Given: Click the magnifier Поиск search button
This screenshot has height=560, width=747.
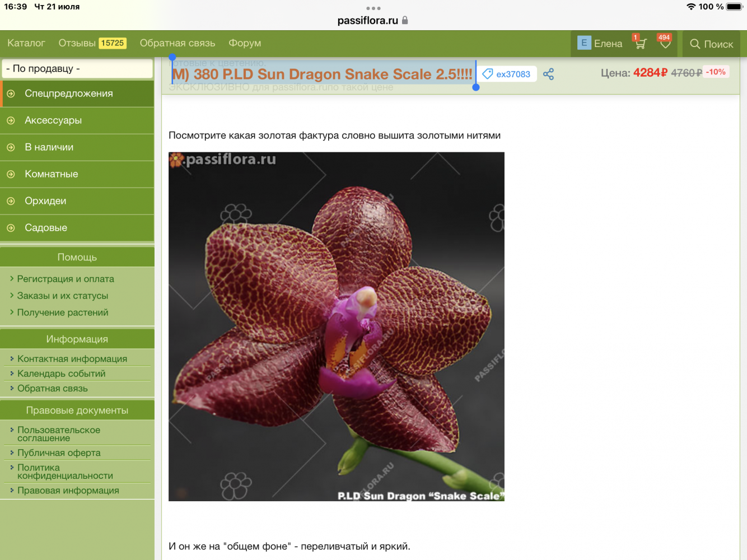Looking at the screenshot, I should click(x=711, y=44).
